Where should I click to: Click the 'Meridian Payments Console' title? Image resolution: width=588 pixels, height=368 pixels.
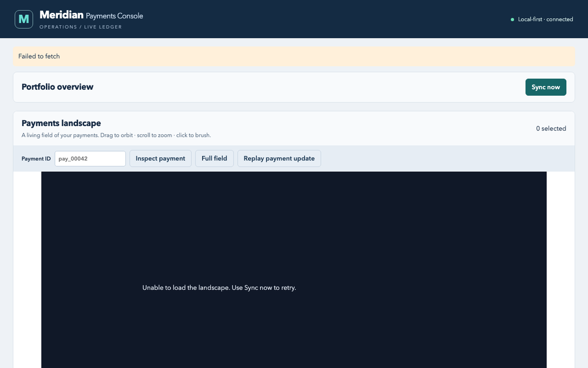tap(91, 16)
